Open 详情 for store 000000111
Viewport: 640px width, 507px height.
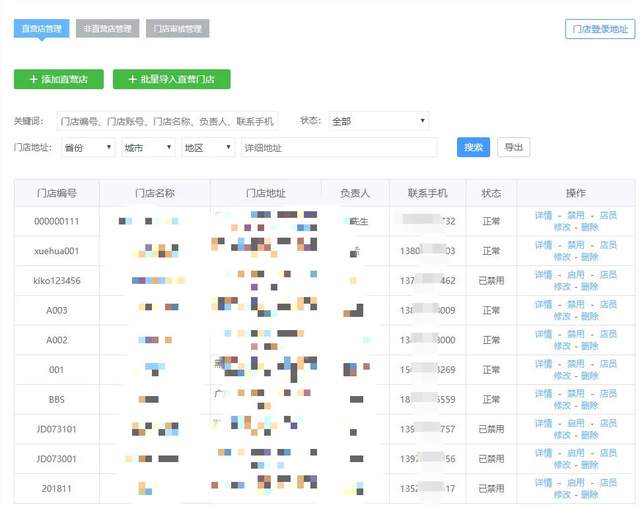[x=543, y=216]
